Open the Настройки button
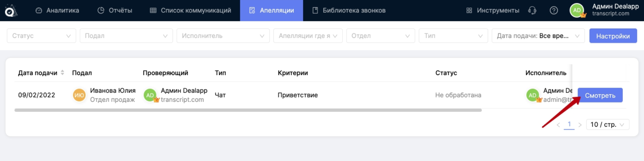644x161 pixels. pyautogui.click(x=613, y=36)
